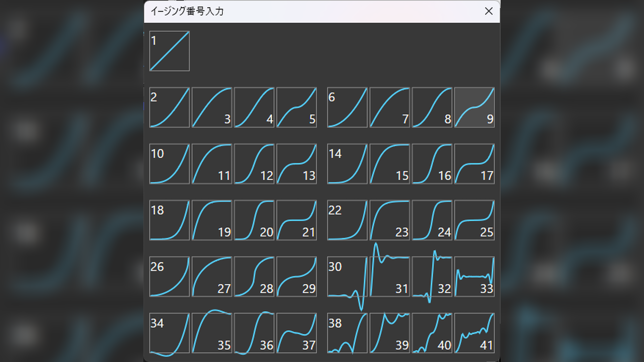
Task: Pick easing curve number 37
Action: (296, 333)
